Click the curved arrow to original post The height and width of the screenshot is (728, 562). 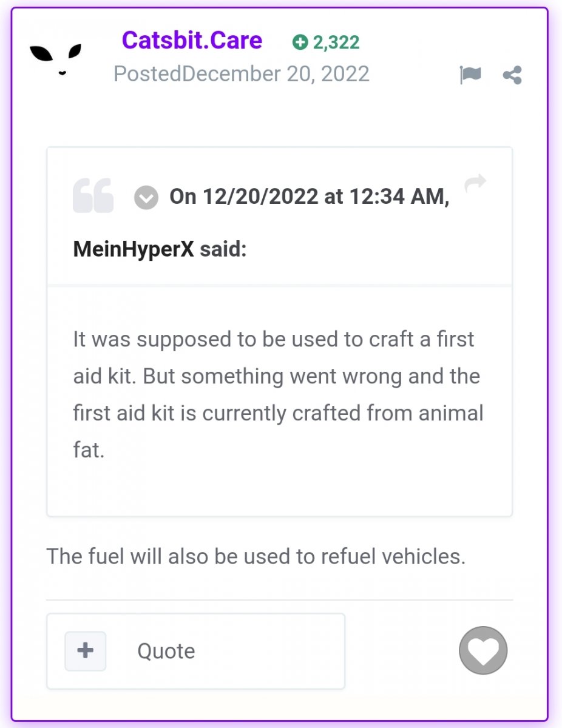[x=475, y=182]
